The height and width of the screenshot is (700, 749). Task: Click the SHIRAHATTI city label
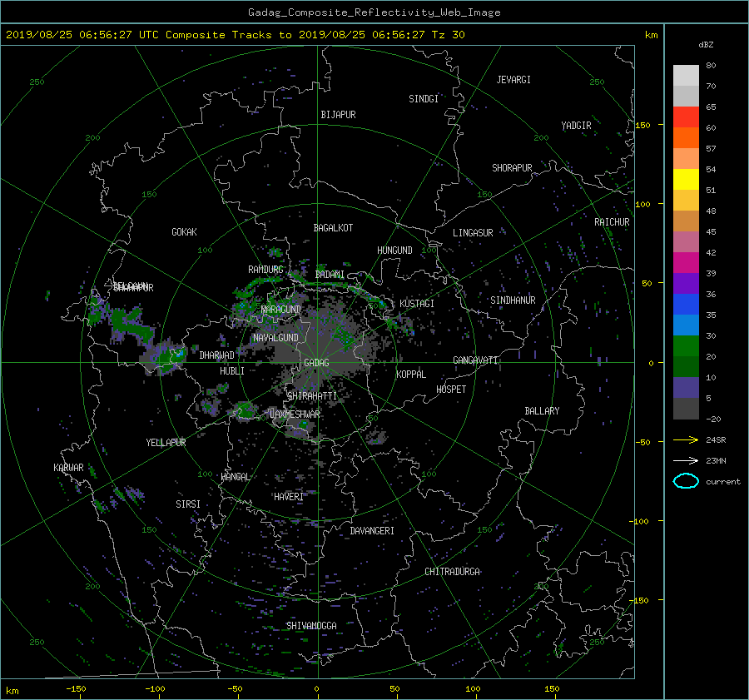pos(312,396)
